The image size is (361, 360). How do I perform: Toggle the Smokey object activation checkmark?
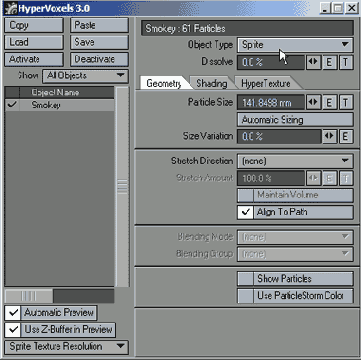(x=12, y=105)
